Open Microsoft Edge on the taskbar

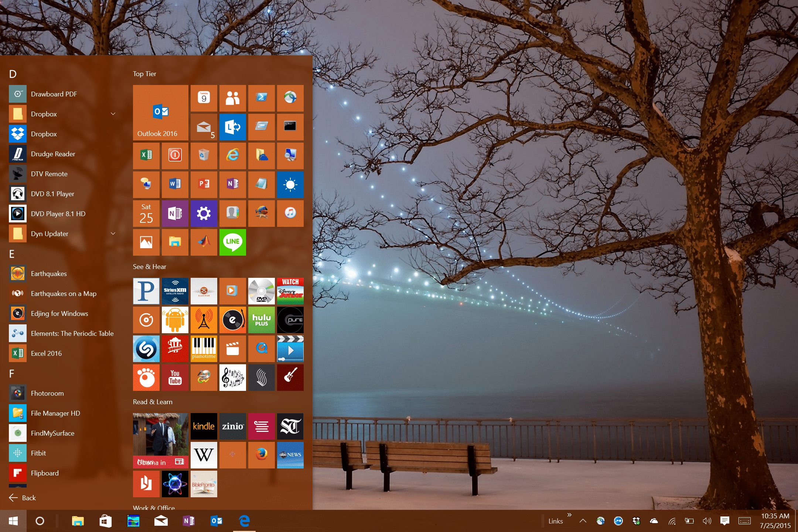(244, 521)
